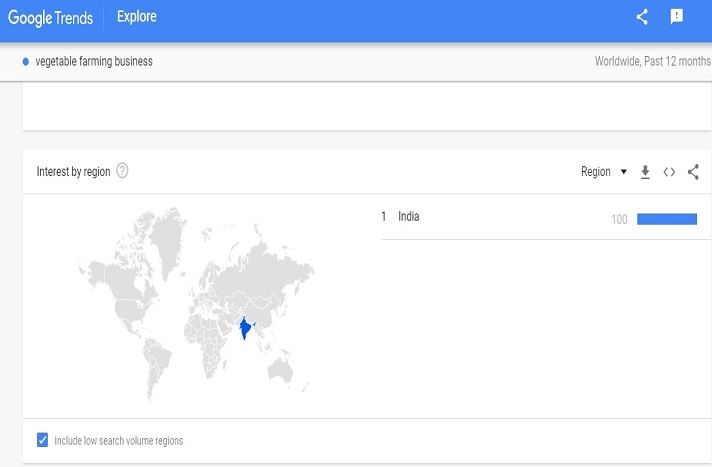
Task: Click the 100 score value for India
Action: (x=619, y=219)
